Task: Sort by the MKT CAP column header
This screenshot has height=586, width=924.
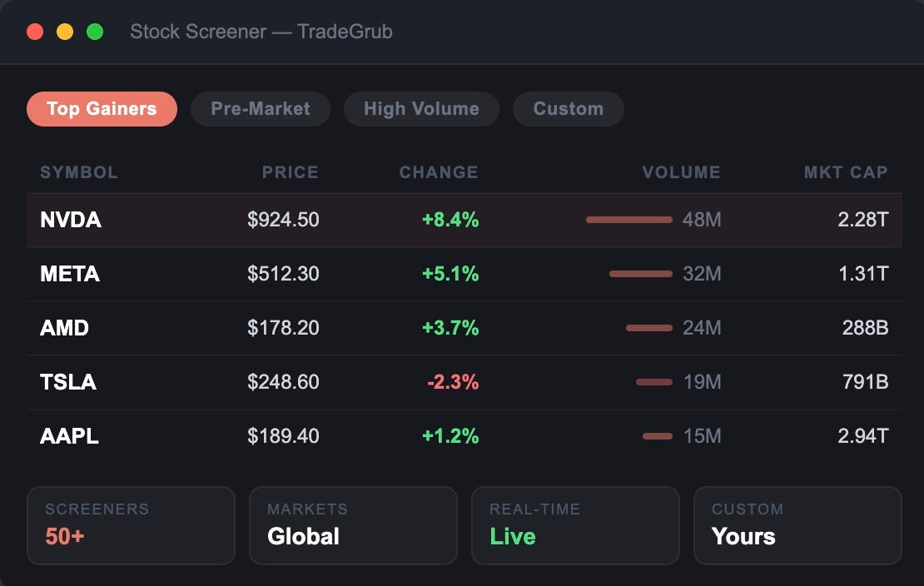Action: pos(846,172)
